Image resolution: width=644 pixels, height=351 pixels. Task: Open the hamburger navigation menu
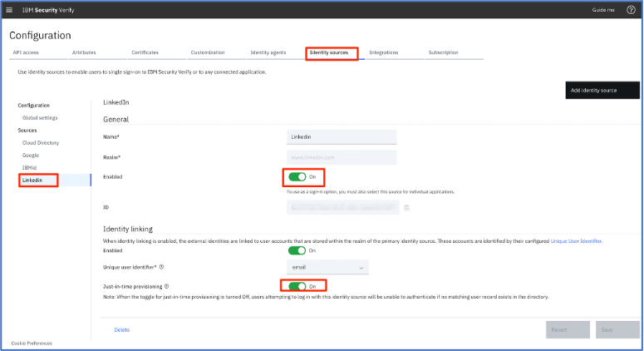coord(9,10)
